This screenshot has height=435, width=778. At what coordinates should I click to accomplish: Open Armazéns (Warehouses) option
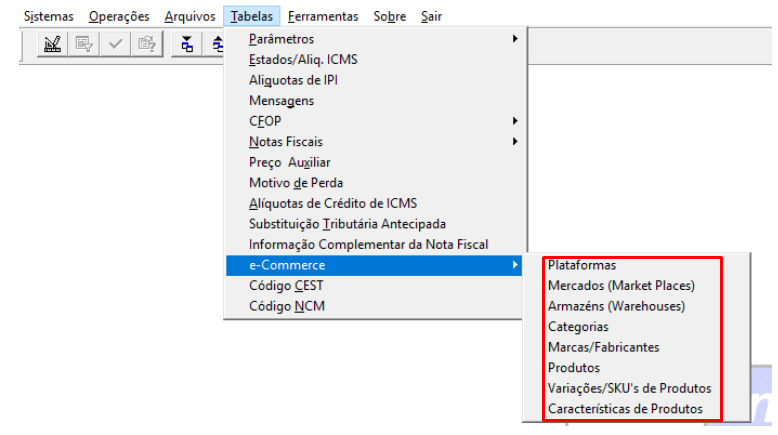pyautogui.click(x=616, y=306)
